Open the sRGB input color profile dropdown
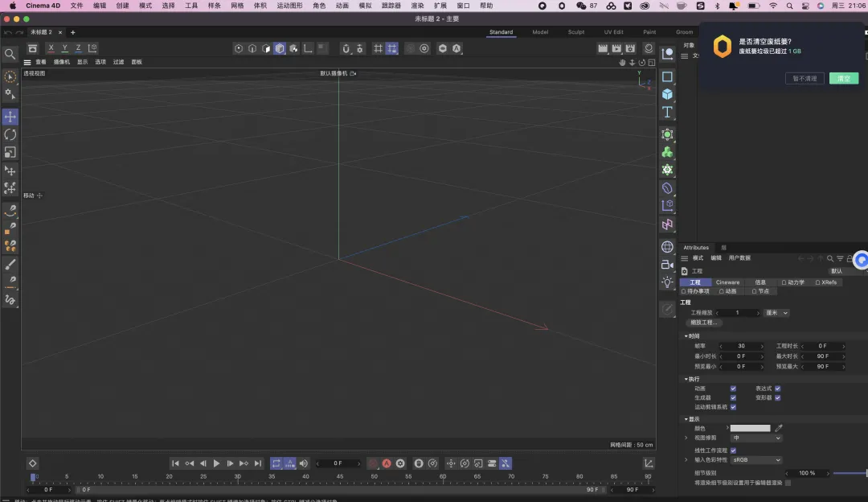The width and height of the screenshot is (868, 502). [x=755, y=460]
